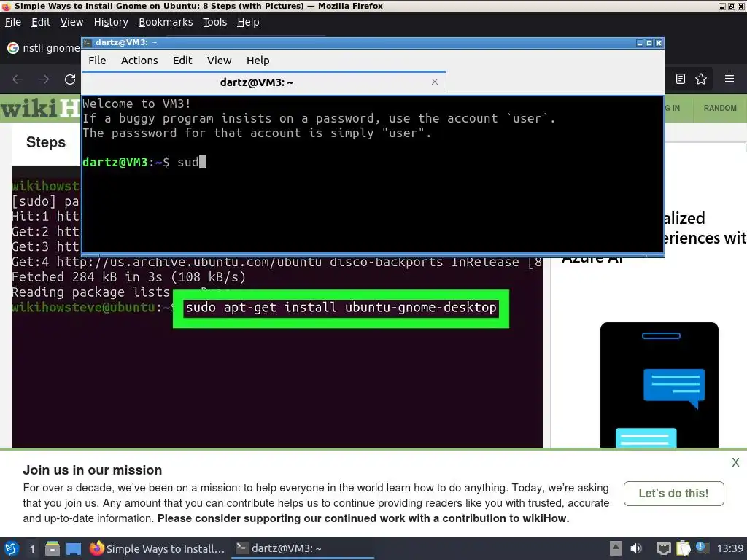Image resolution: width=747 pixels, height=560 pixels.
Task: Click the Steps heading on wikiHow
Action: click(46, 142)
